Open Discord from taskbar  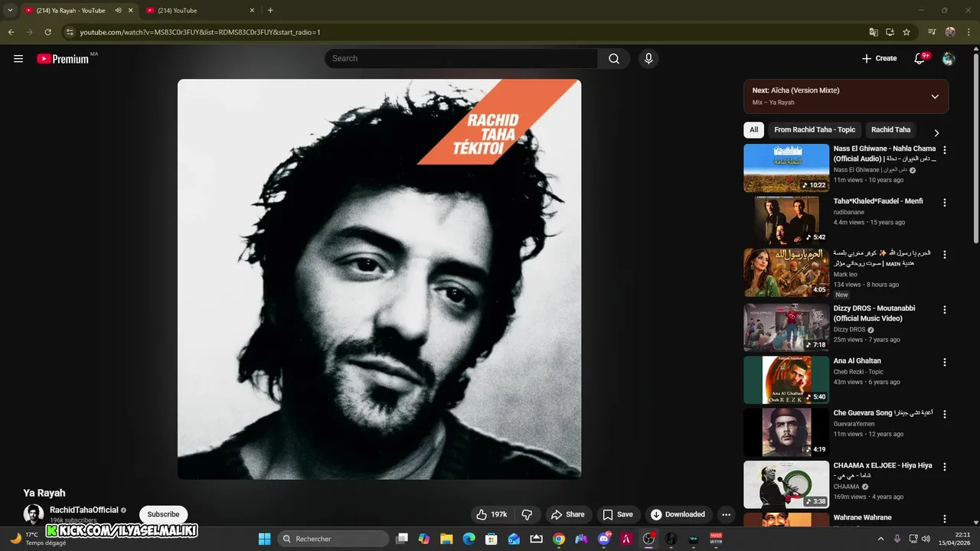click(604, 539)
